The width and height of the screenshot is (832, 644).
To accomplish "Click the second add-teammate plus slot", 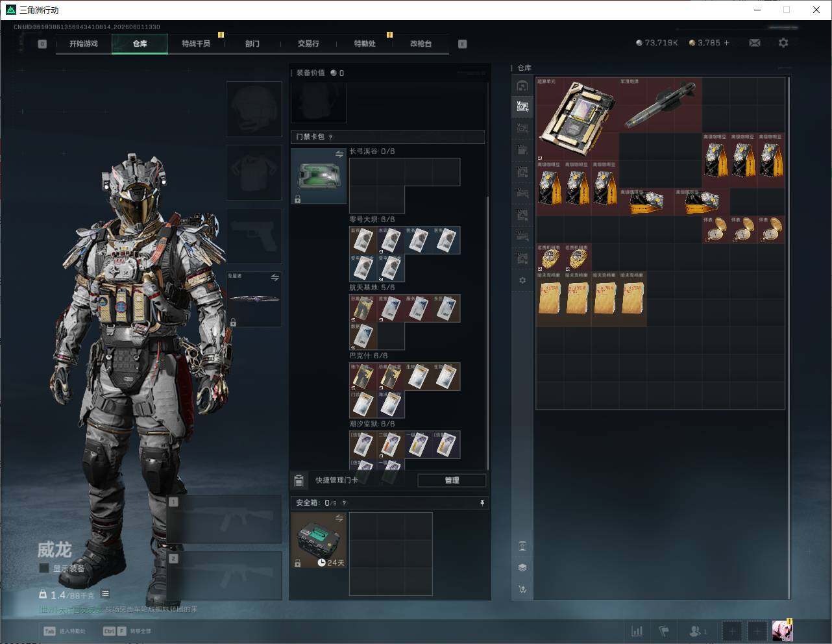I will 757,631.
